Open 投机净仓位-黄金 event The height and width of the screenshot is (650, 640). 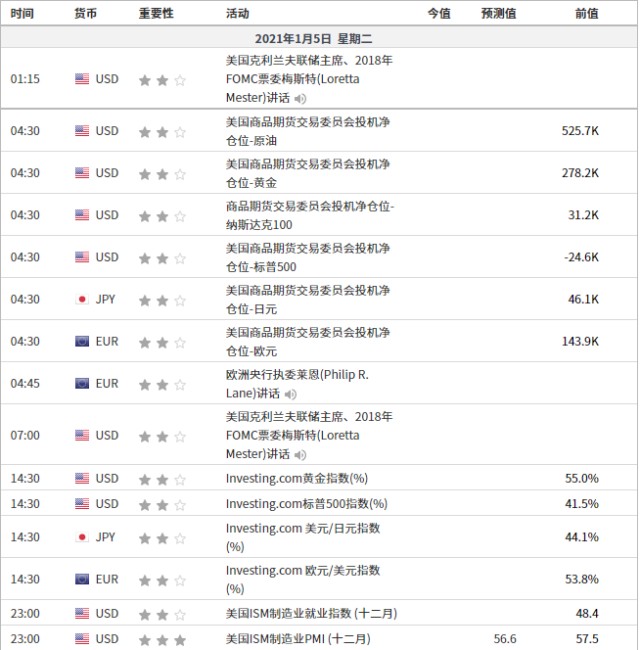pyautogui.click(x=308, y=173)
